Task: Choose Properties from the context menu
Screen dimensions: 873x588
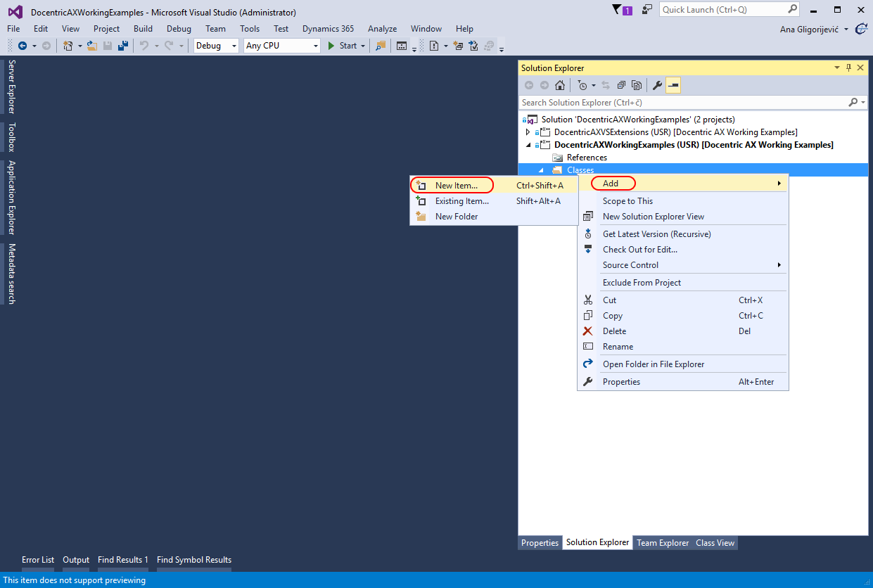Action: pos(682,382)
